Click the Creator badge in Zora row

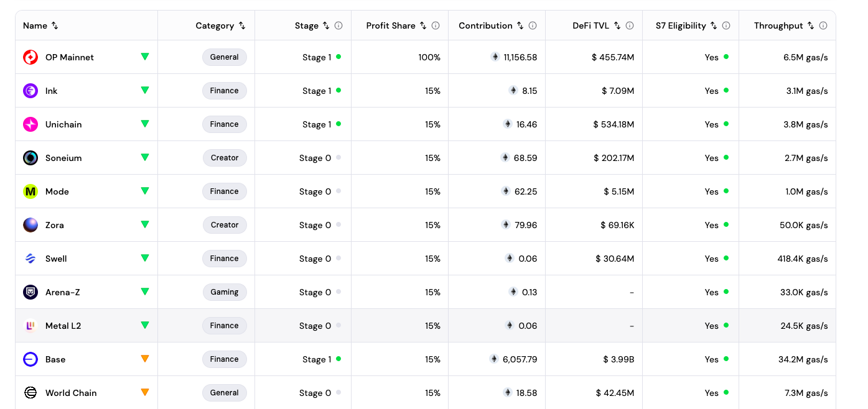225,225
